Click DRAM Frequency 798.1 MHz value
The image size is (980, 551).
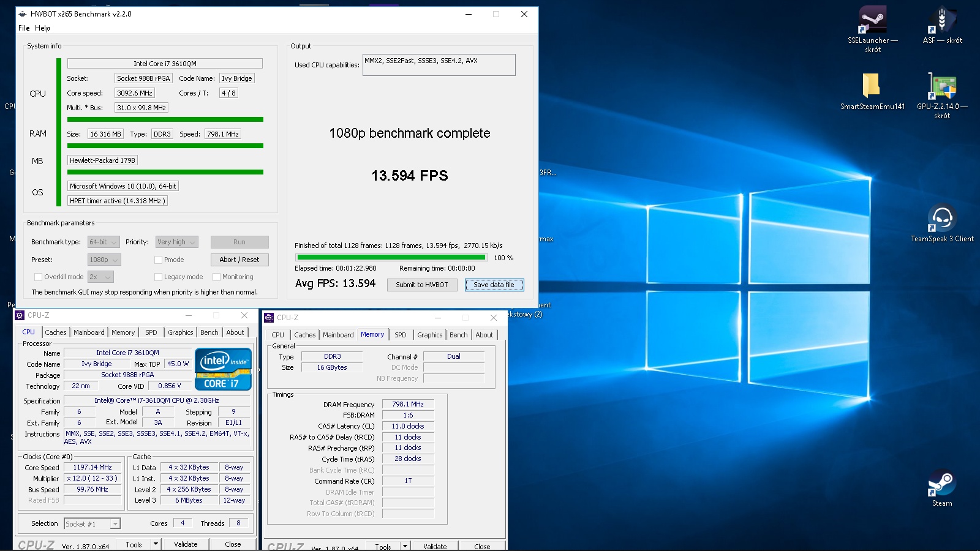(408, 404)
